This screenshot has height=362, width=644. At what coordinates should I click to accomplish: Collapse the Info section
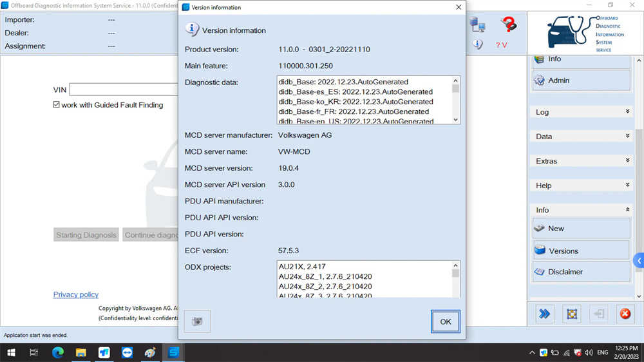click(x=581, y=210)
